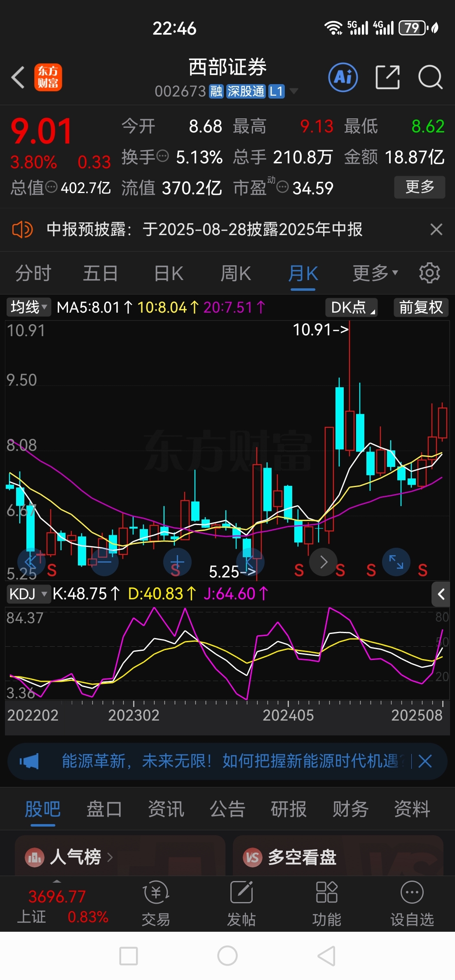Tap the 设自选 watchlist icon
Image resolution: width=455 pixels, height=980 pixels.
[x=412, y=892]
